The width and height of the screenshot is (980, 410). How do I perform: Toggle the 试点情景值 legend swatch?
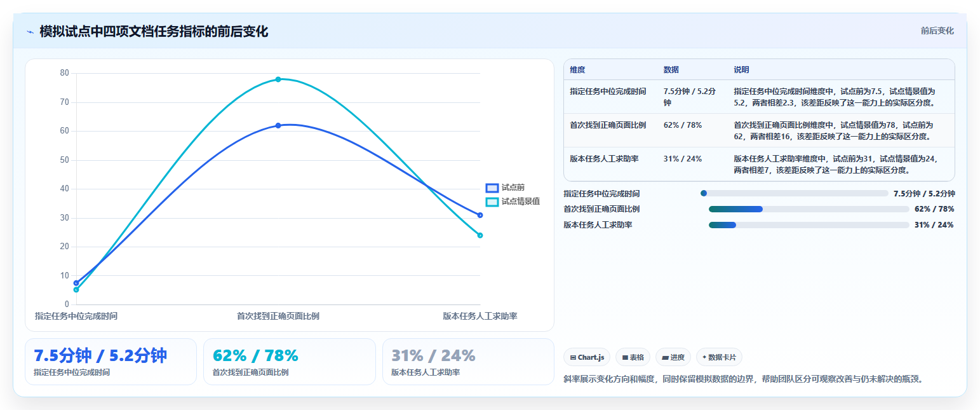(x=492, y=202)
